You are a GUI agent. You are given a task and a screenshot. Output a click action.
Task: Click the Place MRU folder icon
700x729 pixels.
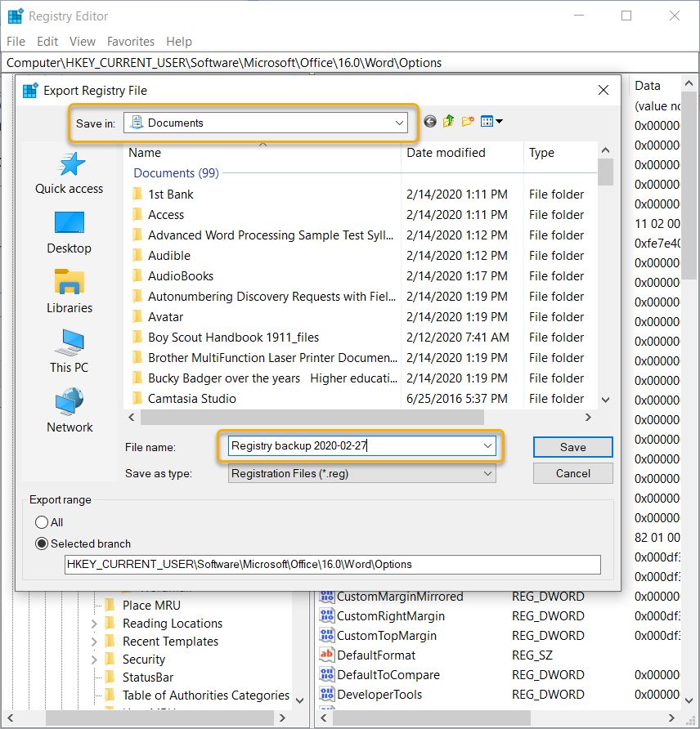pos(110,605)
